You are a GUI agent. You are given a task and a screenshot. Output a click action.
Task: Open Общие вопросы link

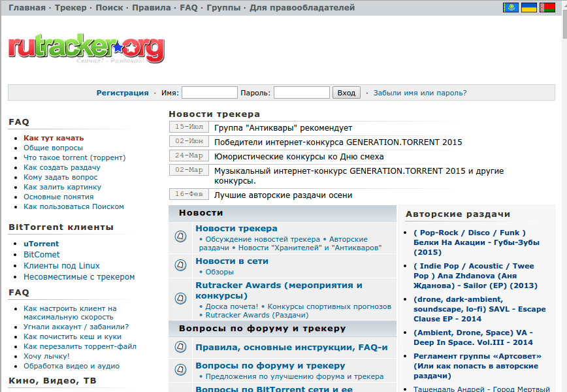click(x=53, y=148)
